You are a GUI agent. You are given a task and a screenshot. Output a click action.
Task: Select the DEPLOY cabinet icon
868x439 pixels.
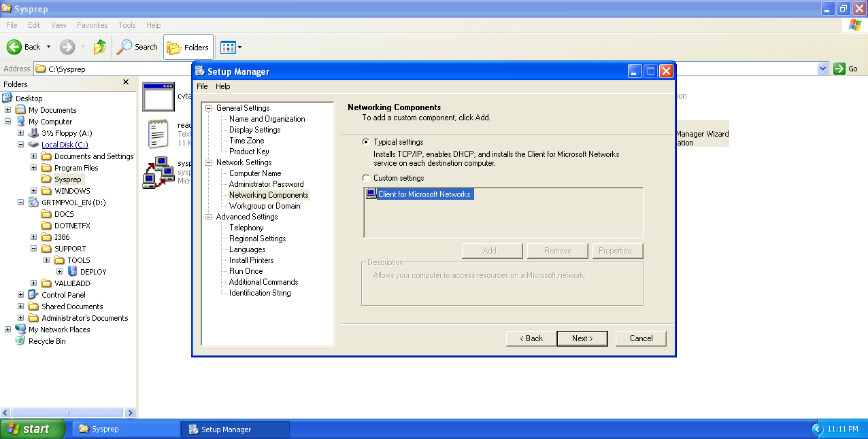[73, 272]
